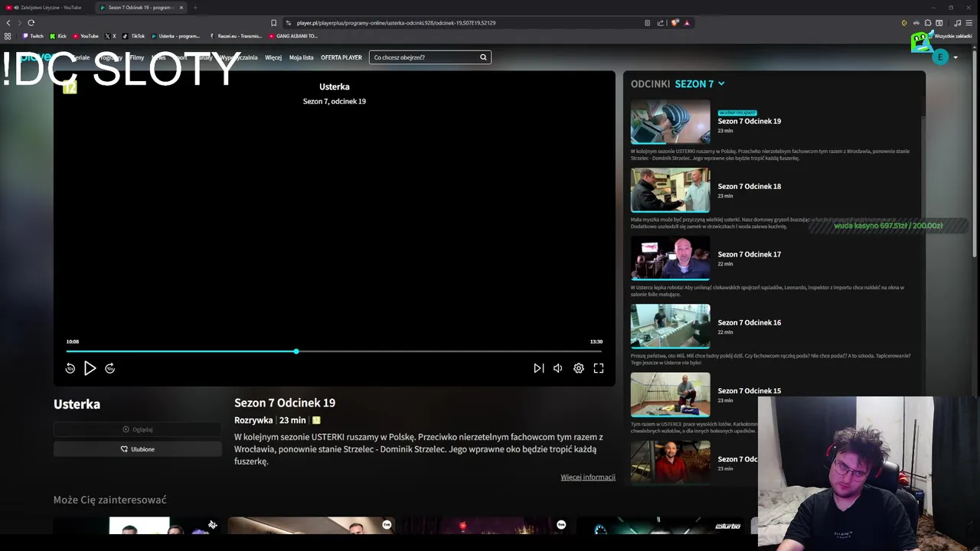Add Usterka to Ulubione favorites
Image resolution: width=980 pixels, height=551 pixels.
tap(138, 449)
